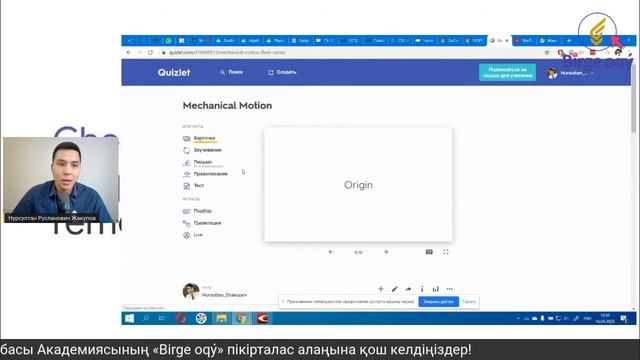Open more options three-dot menu
Viewport: 640px width, 360px height.
(x=449, y=289)
